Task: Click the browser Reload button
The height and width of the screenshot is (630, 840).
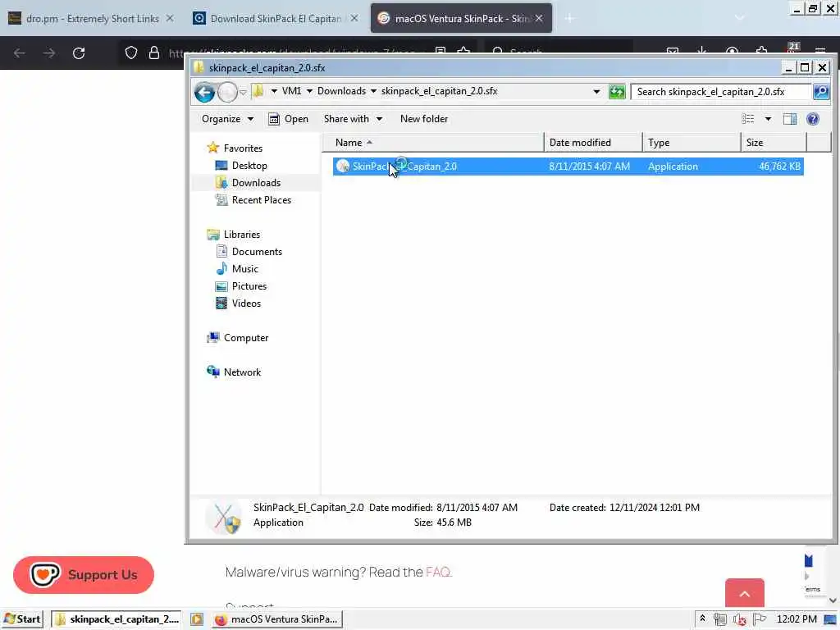Action: 79,53
